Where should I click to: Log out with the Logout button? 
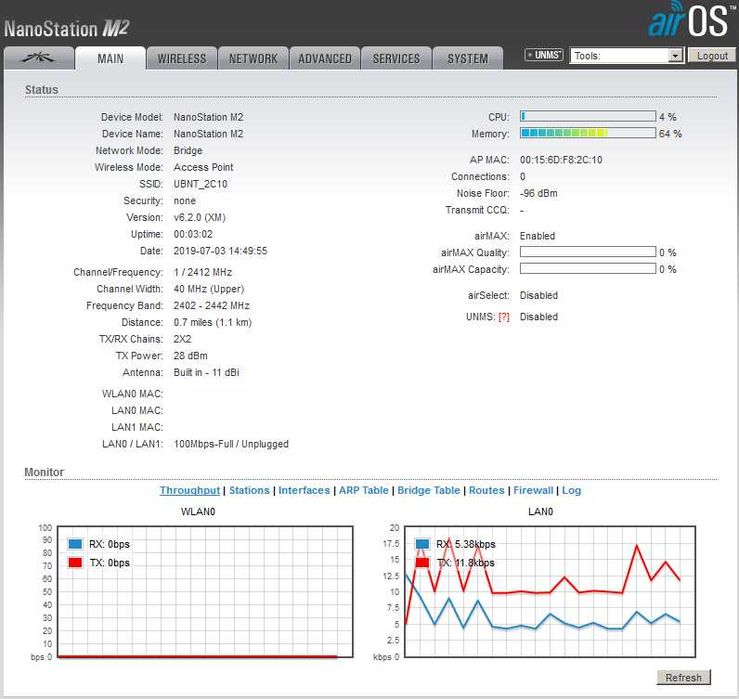pos(712,56)
